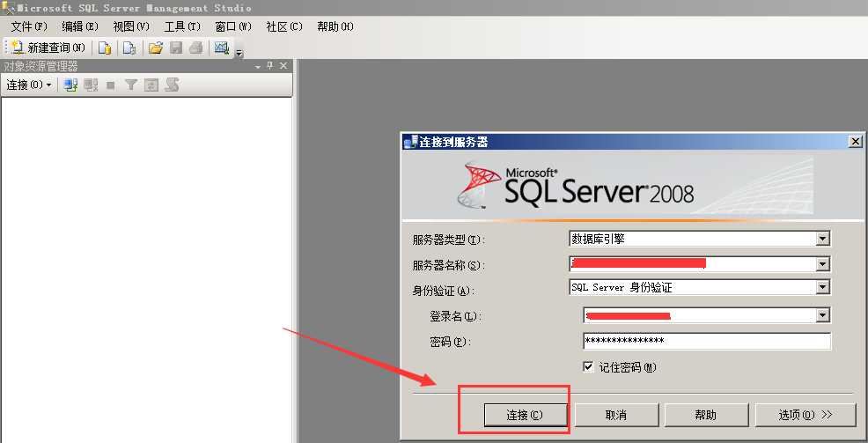Click the 取消 cancel button
This screenshot has width=868, height=443.
(x=616, y=415)
